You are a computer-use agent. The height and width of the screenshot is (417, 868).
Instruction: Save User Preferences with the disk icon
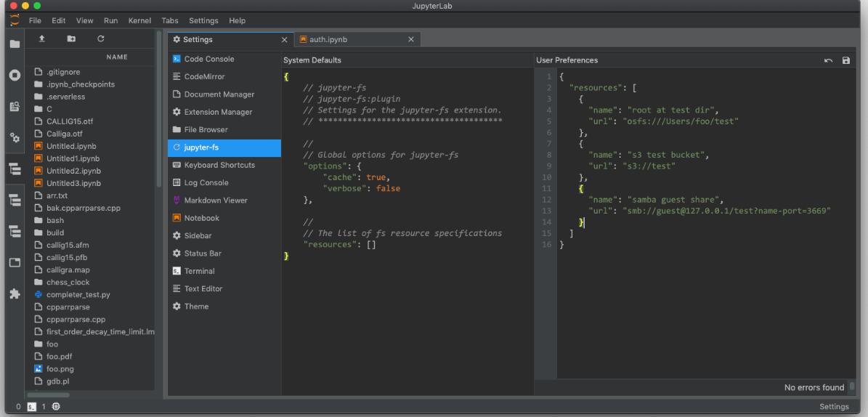point(845,60)
